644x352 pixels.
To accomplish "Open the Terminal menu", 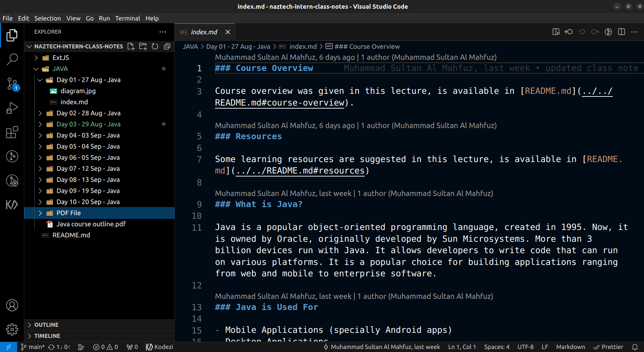I will [128, 18].
